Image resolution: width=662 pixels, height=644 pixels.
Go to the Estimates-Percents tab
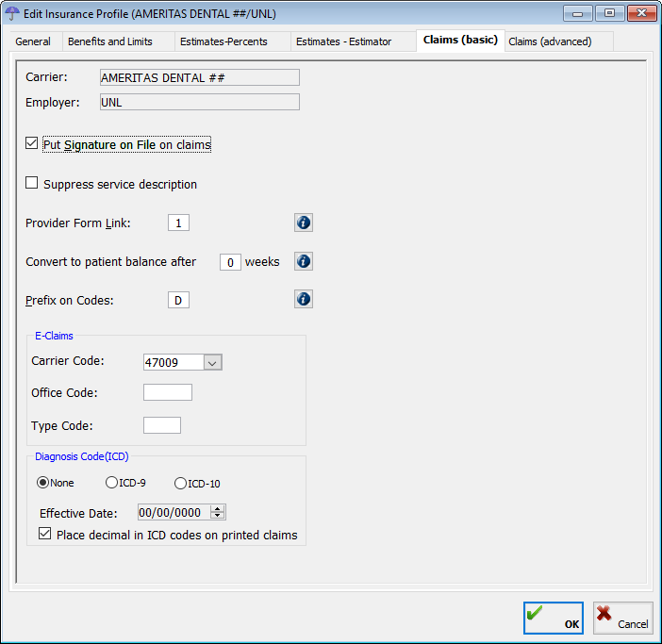click(x=223, y=41)
